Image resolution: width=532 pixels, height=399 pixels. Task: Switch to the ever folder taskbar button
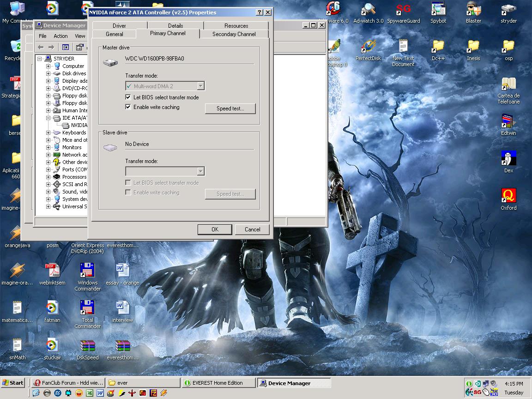click(143, 383)
